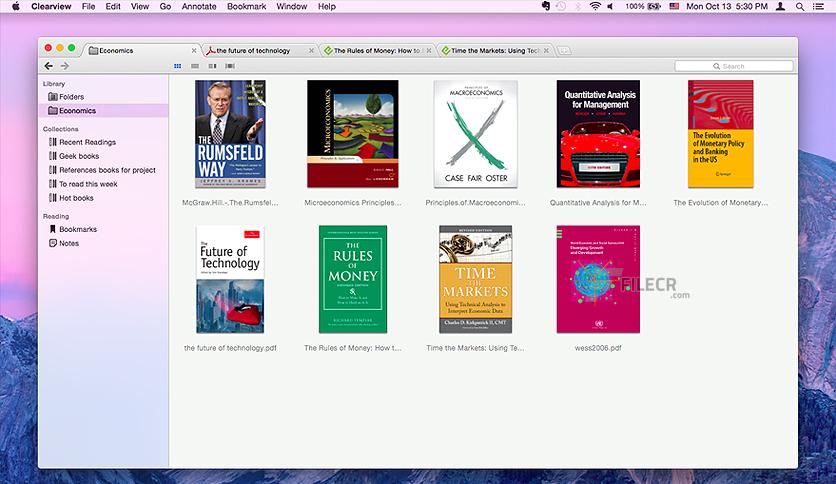
Task: Open the Annotate menu
Action: [x=199, y=6]
